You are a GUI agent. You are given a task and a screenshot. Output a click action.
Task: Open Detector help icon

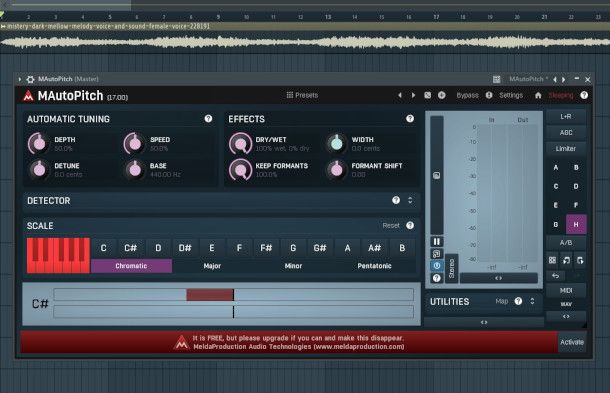(396, 200)
